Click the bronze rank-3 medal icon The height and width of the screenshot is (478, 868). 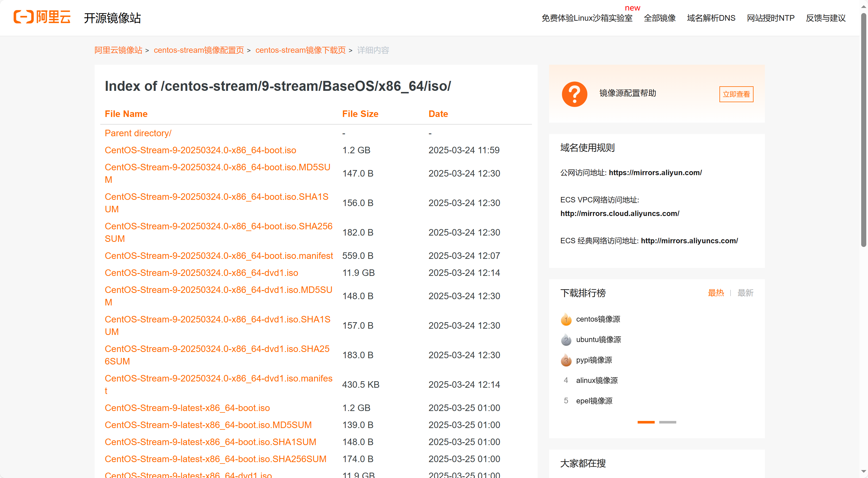coord(566,360)
